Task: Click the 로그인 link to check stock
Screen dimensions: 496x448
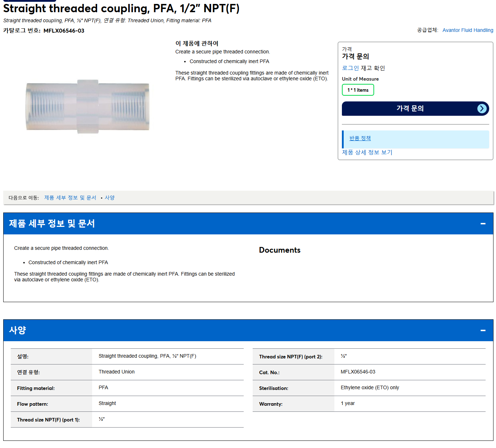Action: (x=350, y=68)
